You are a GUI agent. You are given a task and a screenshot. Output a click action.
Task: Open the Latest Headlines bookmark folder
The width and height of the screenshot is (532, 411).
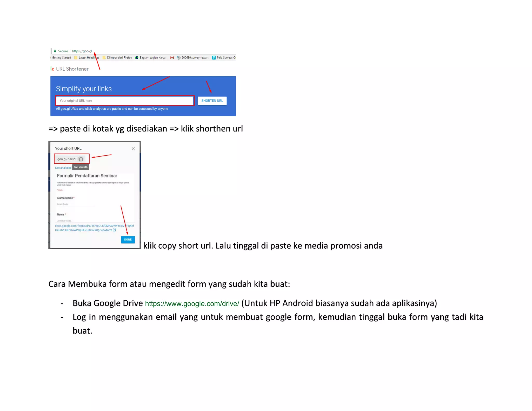tap(87, 58)
